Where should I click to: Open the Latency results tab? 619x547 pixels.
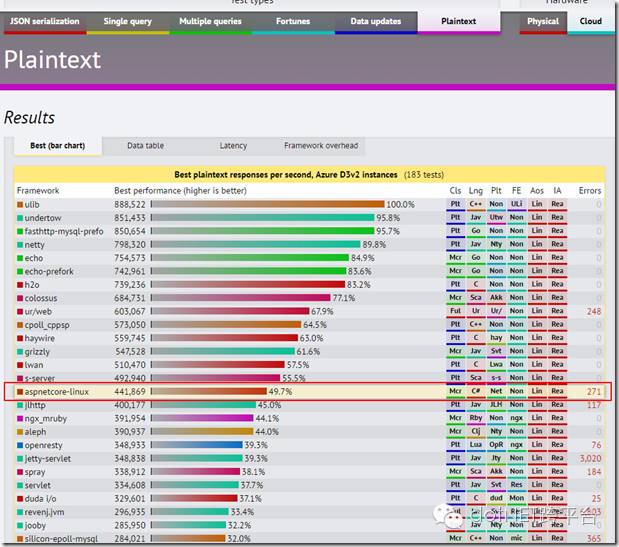pos(233,146)
